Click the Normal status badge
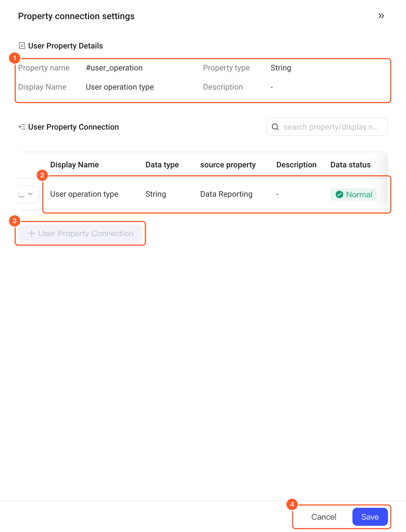Screen dimensions: 406x532 354,194
